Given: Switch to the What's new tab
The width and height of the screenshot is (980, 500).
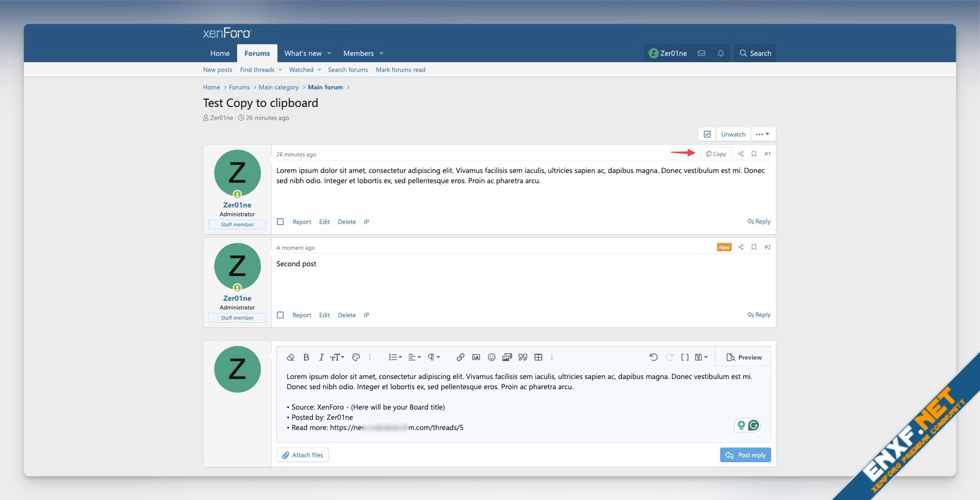Looking at the screenshot, I should click(302, 53).
